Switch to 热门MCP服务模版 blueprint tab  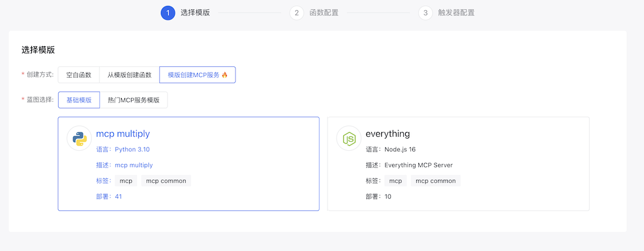click(x=134, y=100)
